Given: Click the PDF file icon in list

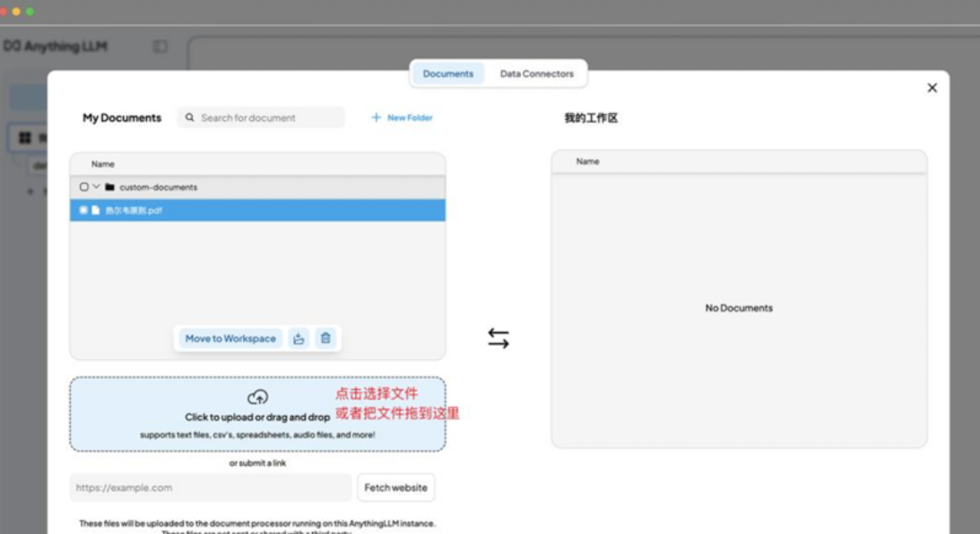Looking at the screenshot, I should tap(96, 211).
